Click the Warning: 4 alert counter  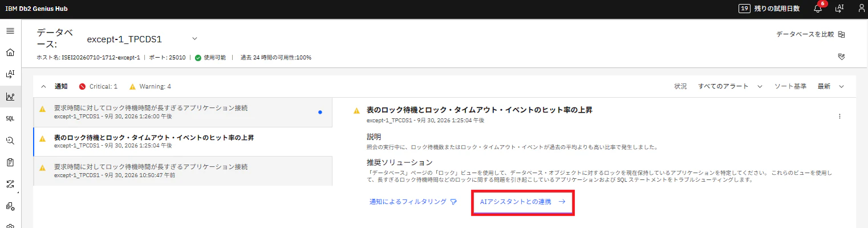pos(150,86)
